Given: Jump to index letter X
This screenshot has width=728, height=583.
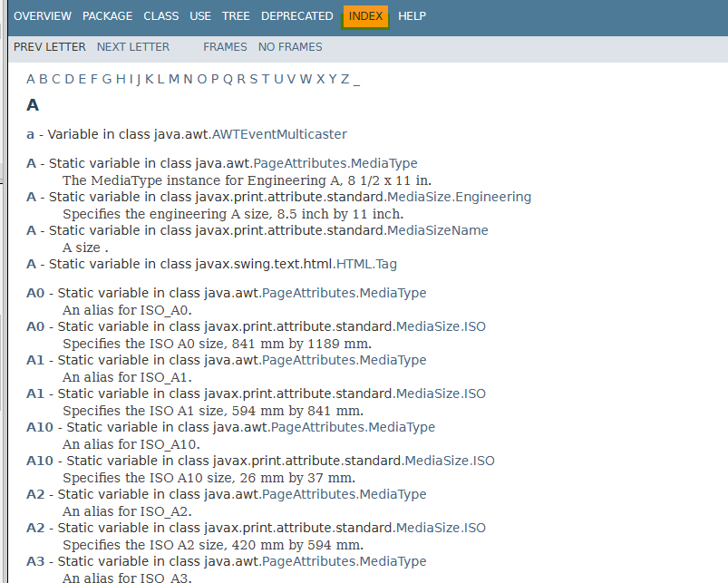Looking at the screenshot, I should pyautogui.click(x=320, y=80).
